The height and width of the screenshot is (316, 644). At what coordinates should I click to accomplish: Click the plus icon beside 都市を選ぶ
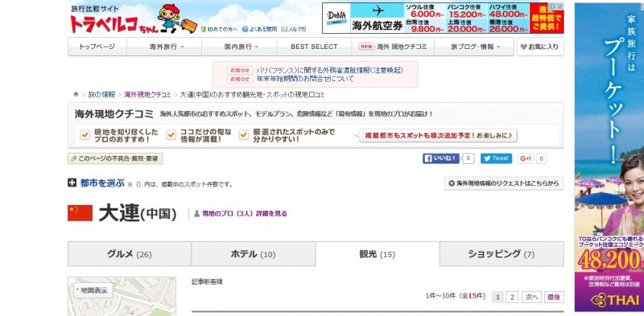(72, 183)
